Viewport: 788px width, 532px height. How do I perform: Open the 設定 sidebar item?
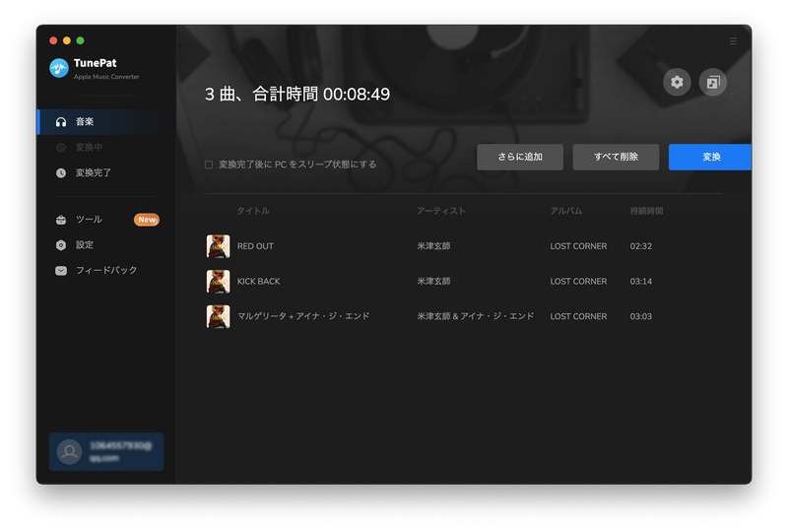(x=106, y=245)
